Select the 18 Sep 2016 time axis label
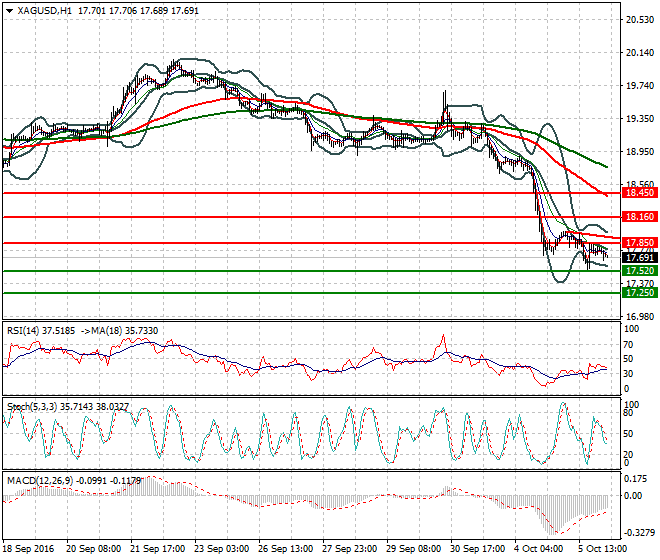 click(x=28, y=549)
